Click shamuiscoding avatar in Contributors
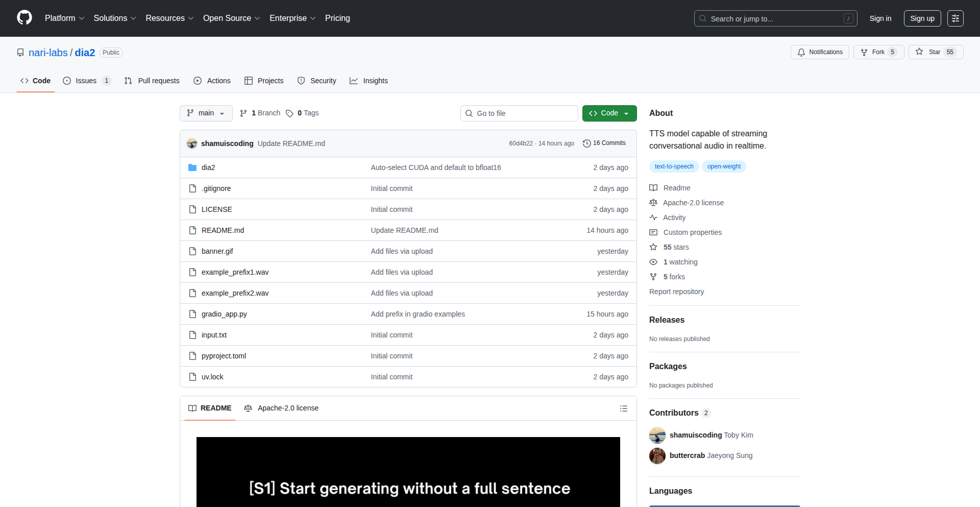The width and height of the screenshot is (980, 507). click(x=657, y=435)
